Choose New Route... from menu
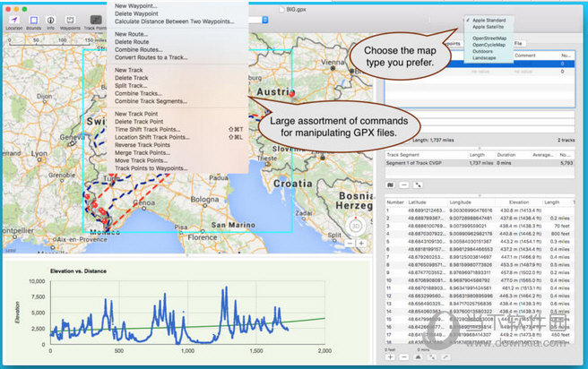 131,34
